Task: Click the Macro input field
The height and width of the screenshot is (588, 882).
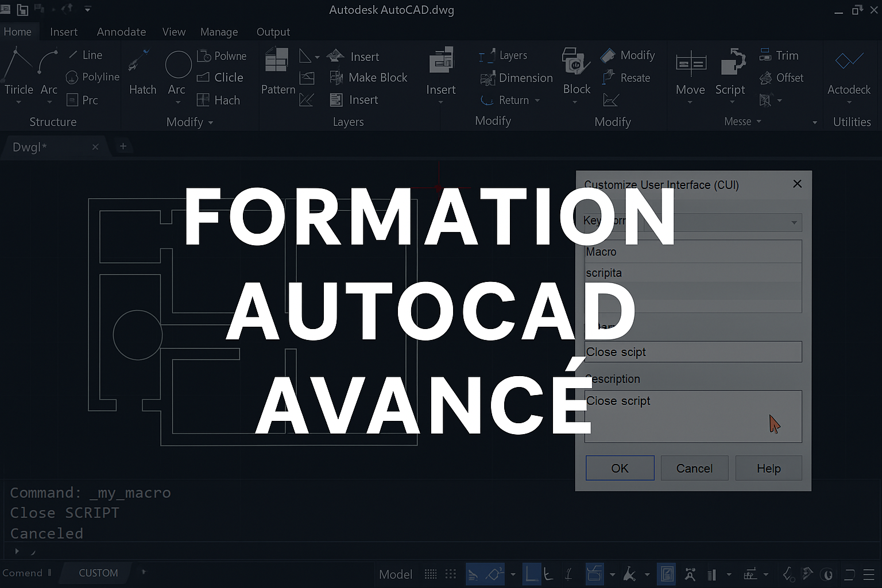Action: (x=693, y=252)
